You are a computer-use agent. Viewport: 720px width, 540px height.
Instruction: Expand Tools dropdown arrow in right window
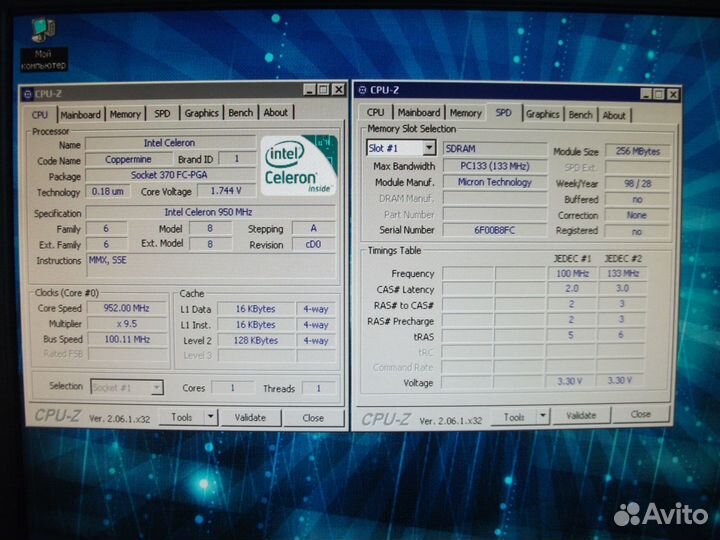tap(543, 416)
